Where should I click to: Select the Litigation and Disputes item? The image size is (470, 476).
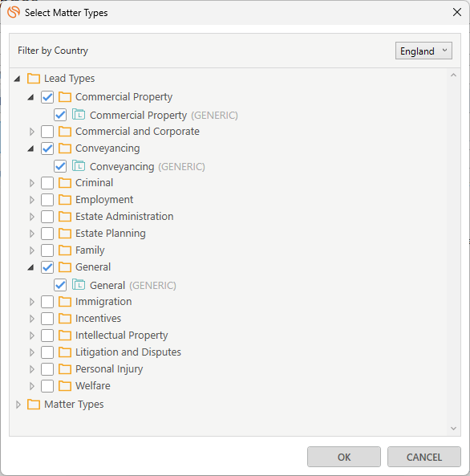128,352
